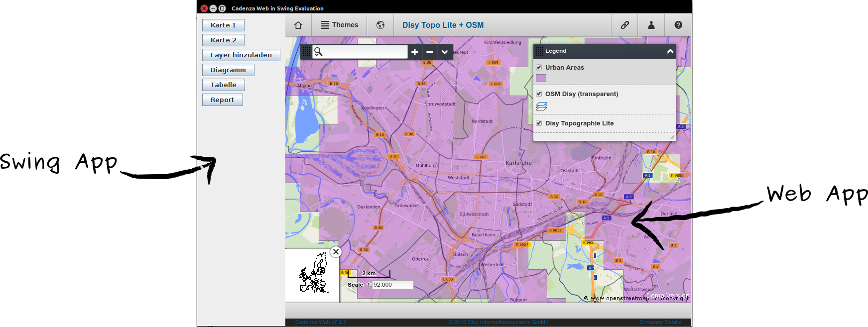Expand the map toolbar chevron dropdown
The image size is (868, 327).
click(445, 52)
